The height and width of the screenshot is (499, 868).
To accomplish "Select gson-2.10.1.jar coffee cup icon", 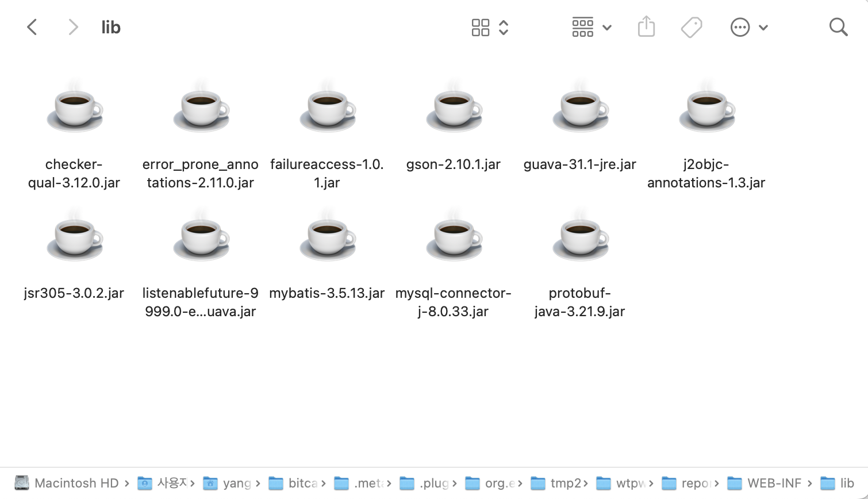I will pos(454,108).
